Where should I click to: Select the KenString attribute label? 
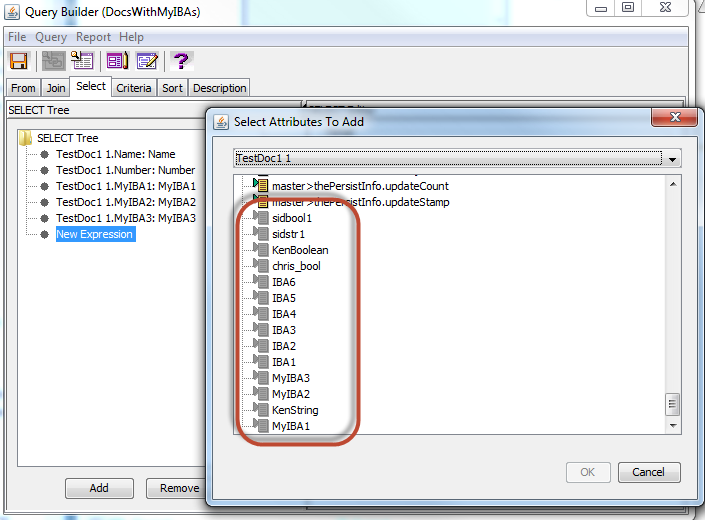coord(295,410)
